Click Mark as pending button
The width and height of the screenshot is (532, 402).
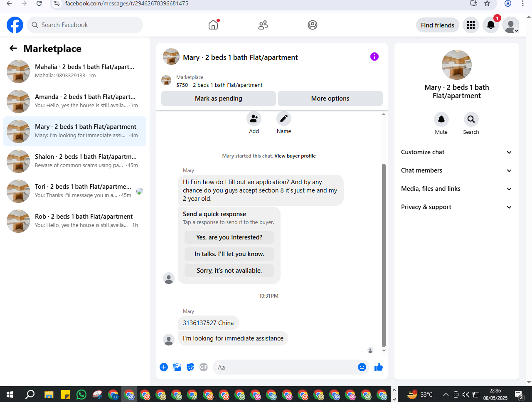pos(219,99)
